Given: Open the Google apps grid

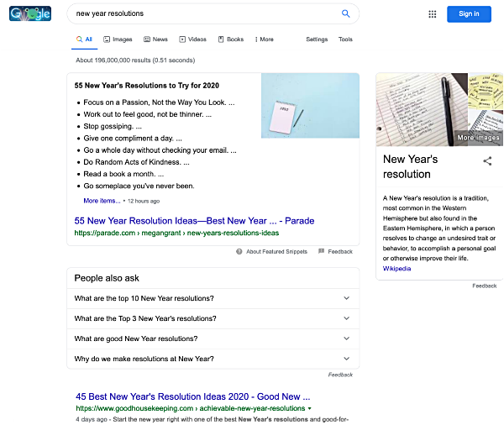Looking at the screenshot, I should (433, 13).
